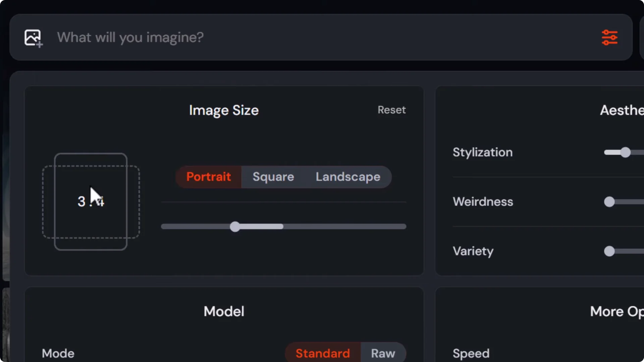This screenshot has height=362, width=644.
Task: Switch to the Square aspect ratio
Action: click(273, 177)
